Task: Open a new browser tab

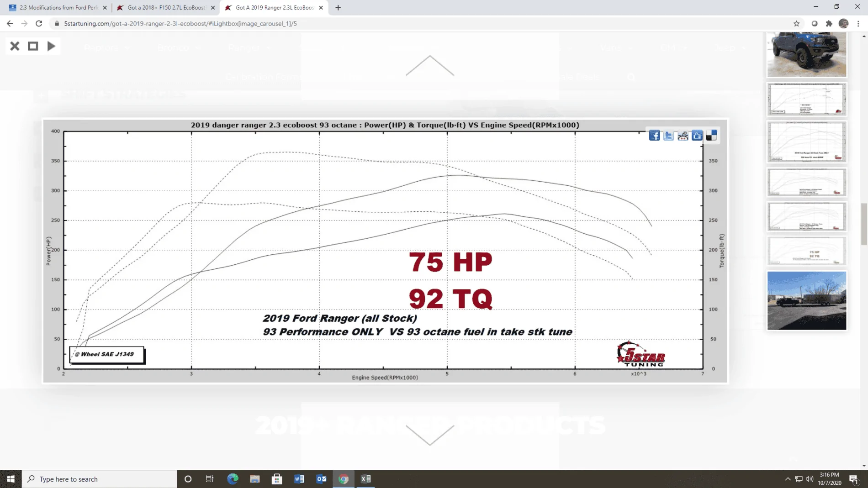Action: tap(338, 8)
